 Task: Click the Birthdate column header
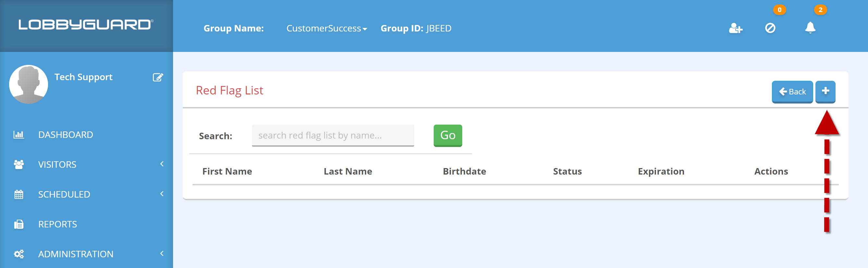click(x=464, y=171)
